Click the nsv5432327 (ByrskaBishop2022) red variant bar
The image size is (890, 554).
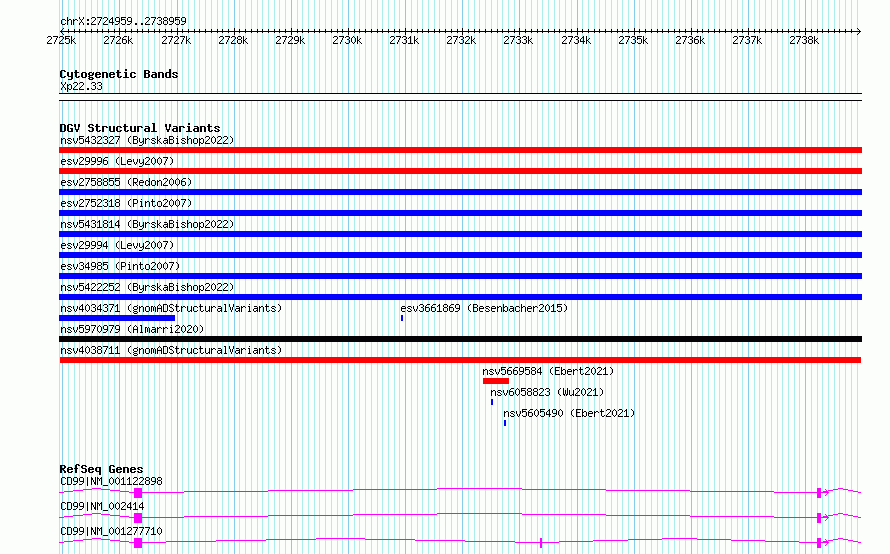pos(460,150)
